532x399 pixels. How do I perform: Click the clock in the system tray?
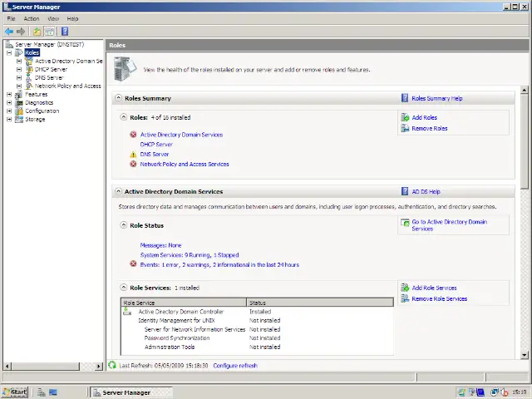pyautogui.click(x=520, y=392)
